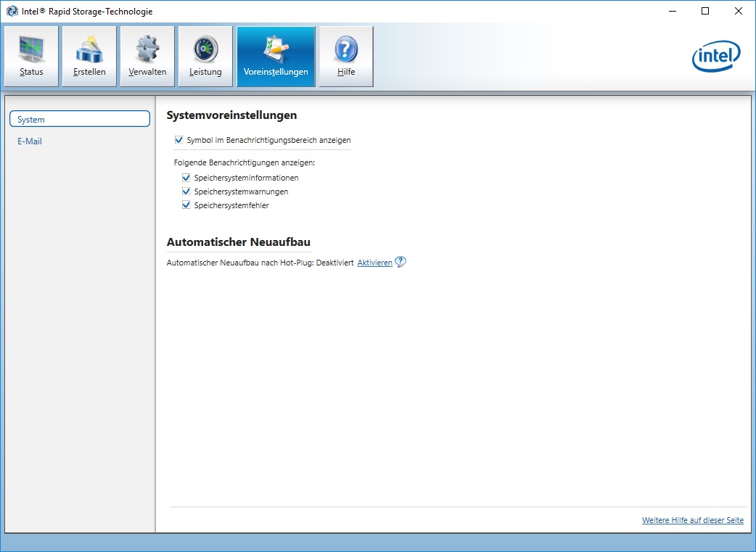
Task: Click the application icon in title bar
Action: (12, 11)
